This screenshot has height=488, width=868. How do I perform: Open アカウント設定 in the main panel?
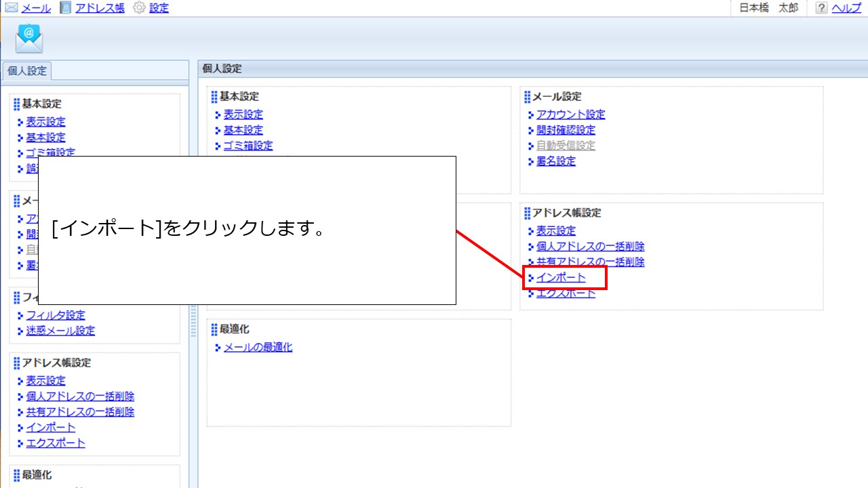pos(570,115)
